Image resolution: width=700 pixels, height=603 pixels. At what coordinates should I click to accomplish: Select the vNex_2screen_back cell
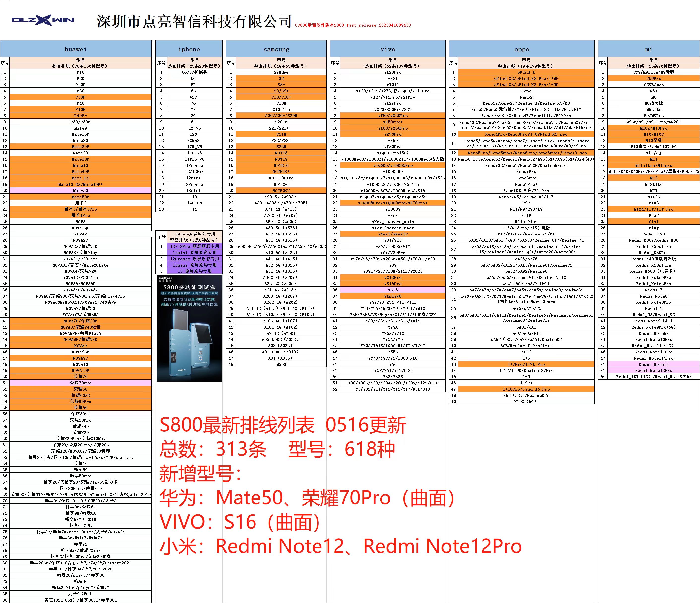(393, 228)
